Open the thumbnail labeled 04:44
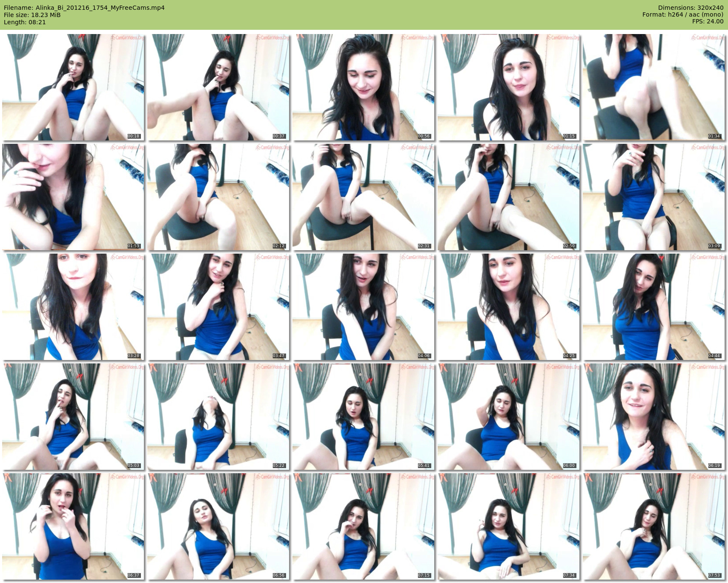 [653, 307]
